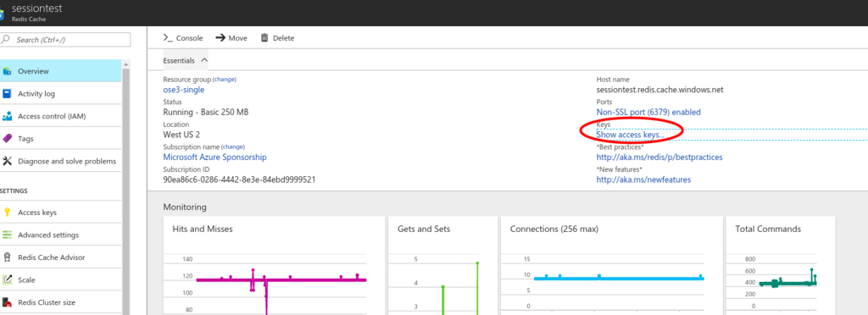Click the Redis Cache resource icon in header

tap(3, 14)
